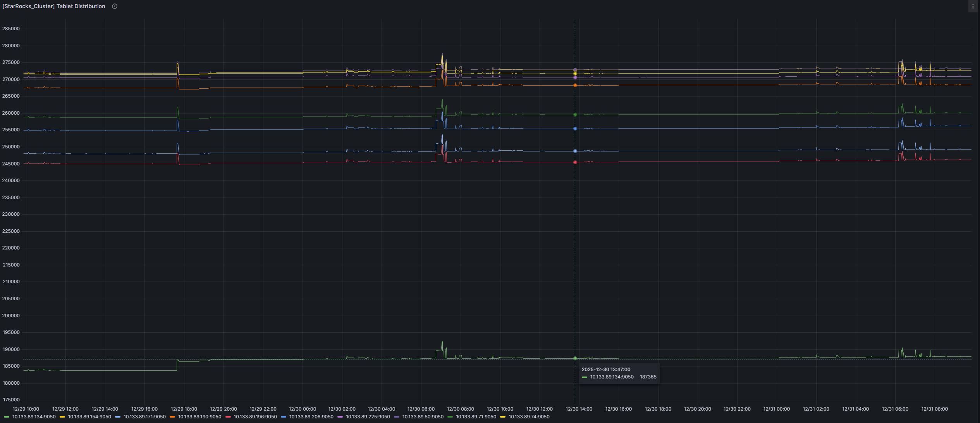
Task: Click the green data point at 187365
Action: point(575,358)
